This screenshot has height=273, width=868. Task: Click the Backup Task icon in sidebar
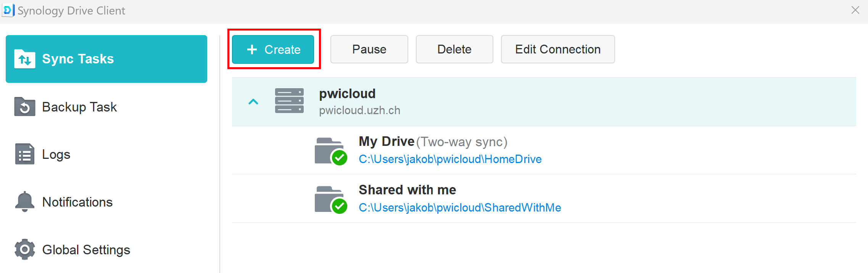pyautogui.click(x=25, y=107)
